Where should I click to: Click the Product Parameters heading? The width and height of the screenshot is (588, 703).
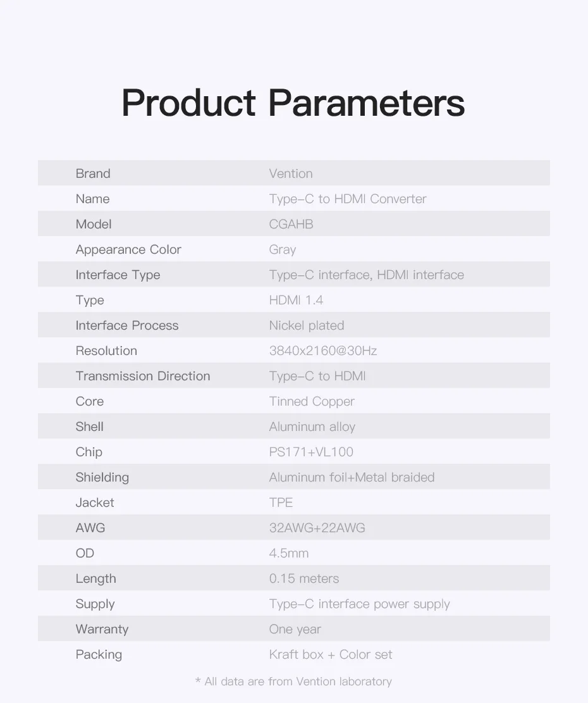[x=293, y=104]
